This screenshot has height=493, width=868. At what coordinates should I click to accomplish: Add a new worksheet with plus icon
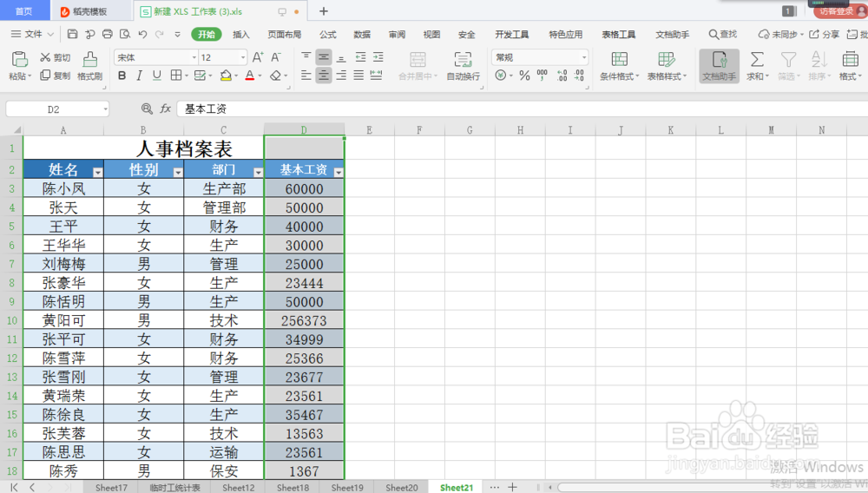[x=513, y=487]
